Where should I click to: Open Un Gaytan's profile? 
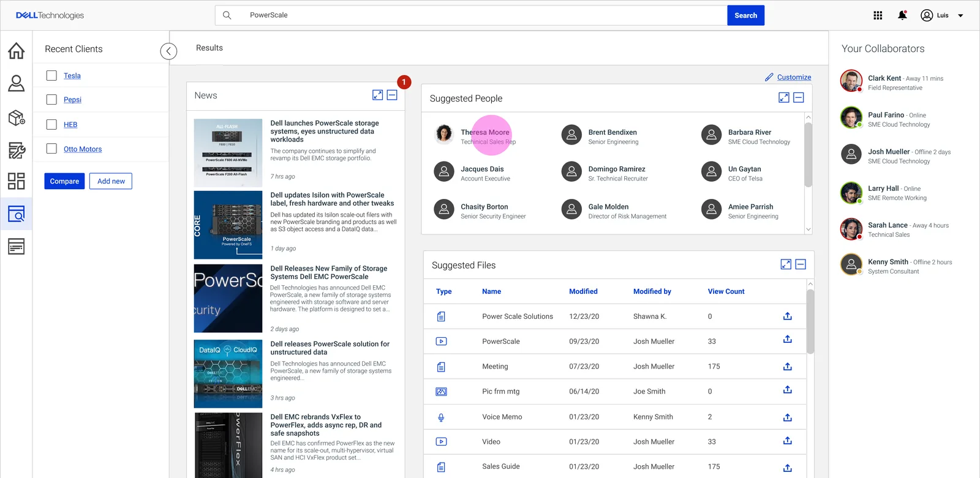click(x=733, y=173)
